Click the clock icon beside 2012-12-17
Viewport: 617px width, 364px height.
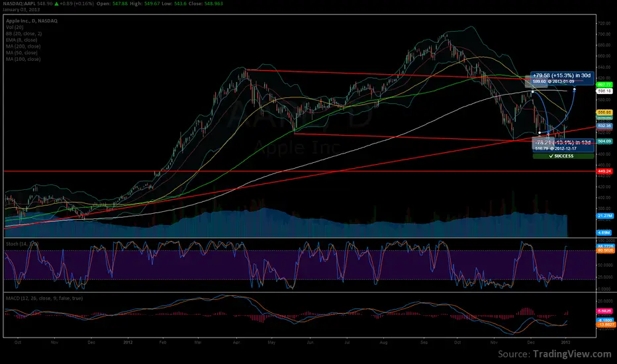(552, 149)
